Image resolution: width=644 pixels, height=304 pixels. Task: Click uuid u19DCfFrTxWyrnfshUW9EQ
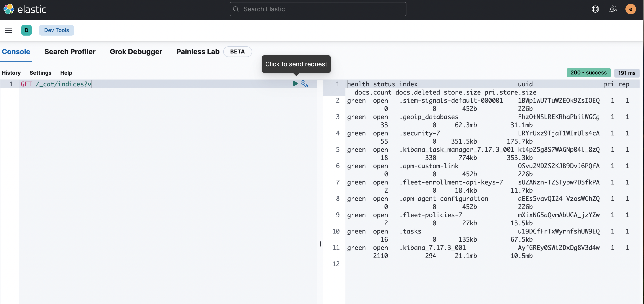(x=558, y=231)
